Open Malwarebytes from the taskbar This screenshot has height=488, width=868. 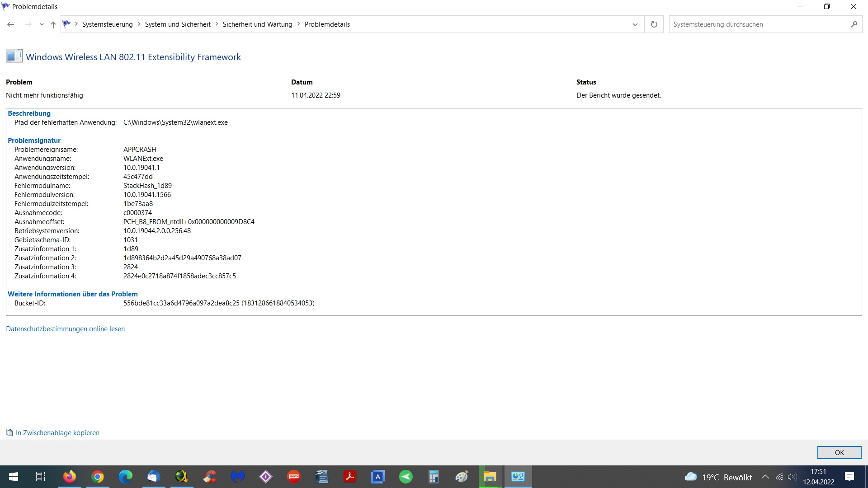click(x=238, y=477)
